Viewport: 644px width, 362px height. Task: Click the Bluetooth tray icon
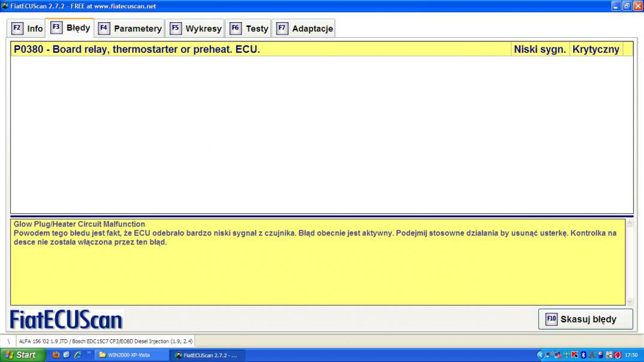pyautogui.click(x=583, y=355)
